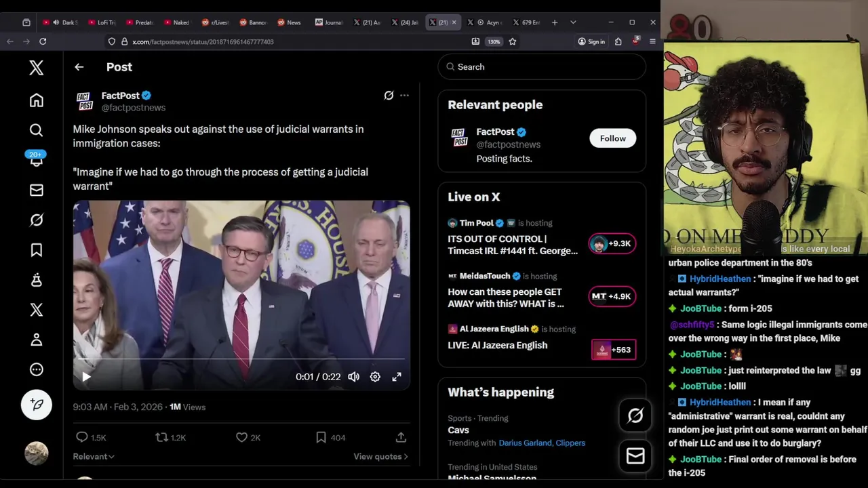Open the MeidasTouch live broadcast
The image size is (868, 488).
506,298
